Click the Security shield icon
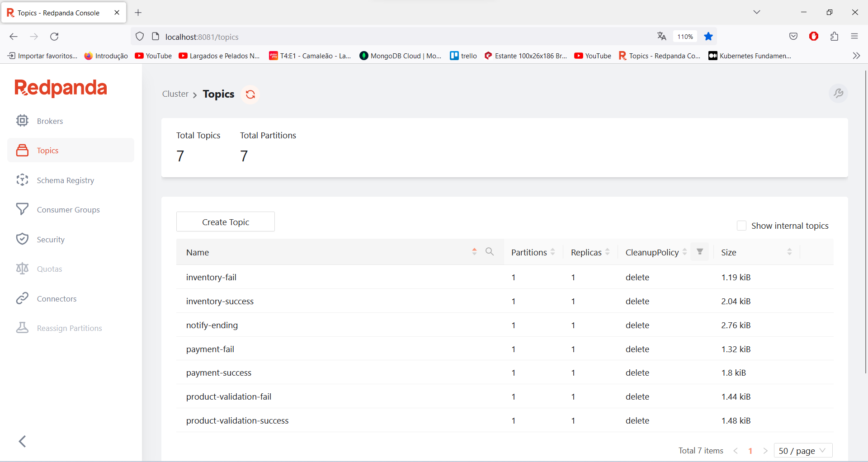Screen dimensions: 868x462 [22, 239]
